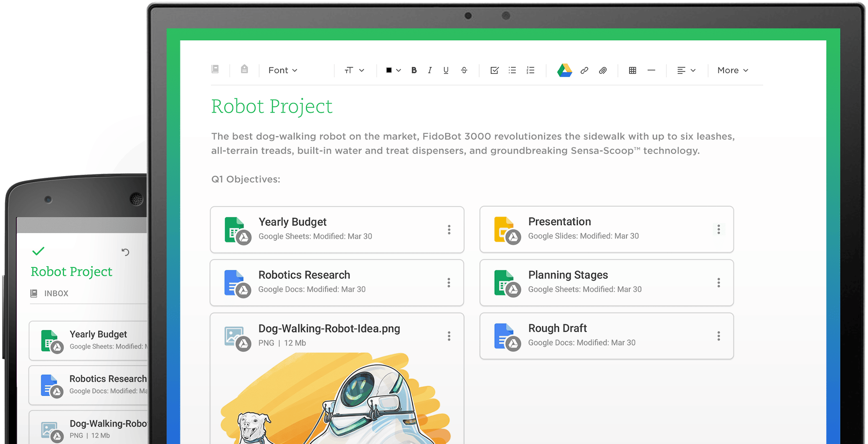Screen dimensions: 868x444
Task: Open the More menu in toolbar
Action: click(733, 71)
